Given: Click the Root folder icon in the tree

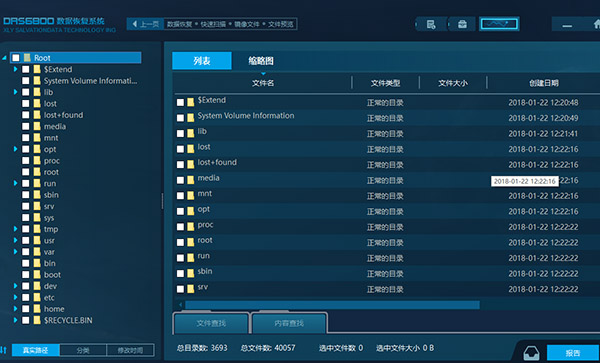Looking at the screenshot, I should point(27,58).
